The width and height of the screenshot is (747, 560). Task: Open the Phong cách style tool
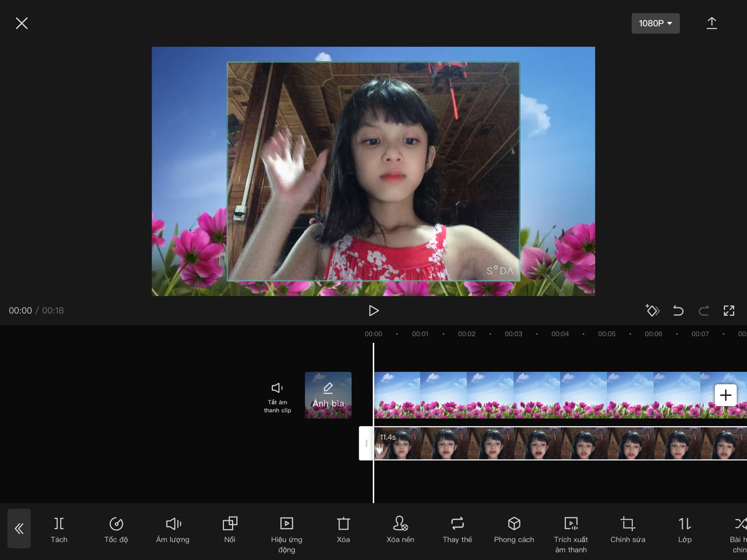tap(514, 530)
